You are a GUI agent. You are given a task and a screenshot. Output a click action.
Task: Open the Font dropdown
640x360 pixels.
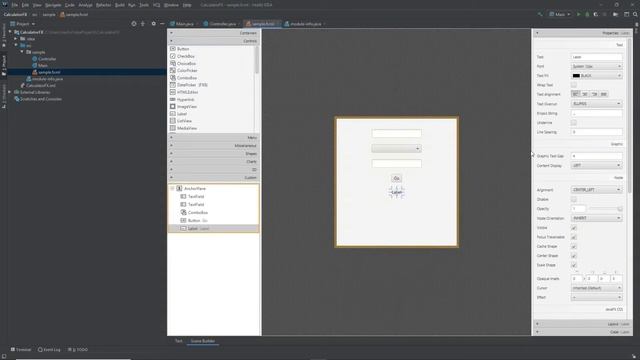pos(596,67)
